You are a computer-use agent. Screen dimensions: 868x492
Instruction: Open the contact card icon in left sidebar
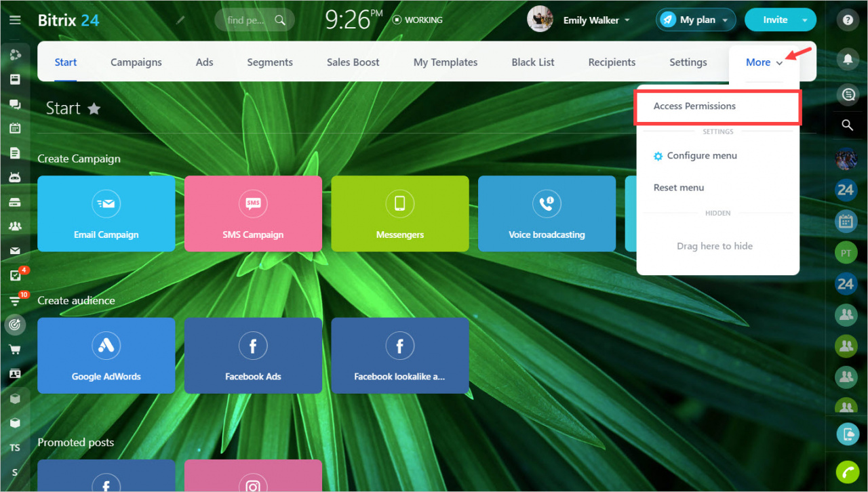[x=15, y=374]
